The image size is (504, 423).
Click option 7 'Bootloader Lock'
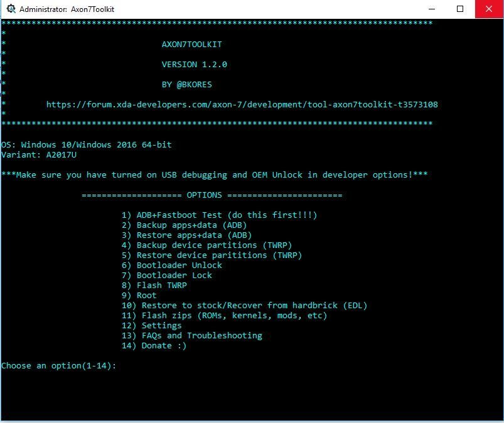pyautogui.click(x=166, y=275)
